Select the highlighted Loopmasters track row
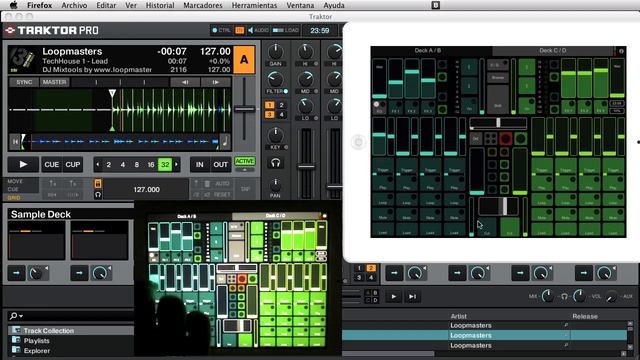Image resolution: width=640 pixels, height=360 pixels. click(484, 335)
